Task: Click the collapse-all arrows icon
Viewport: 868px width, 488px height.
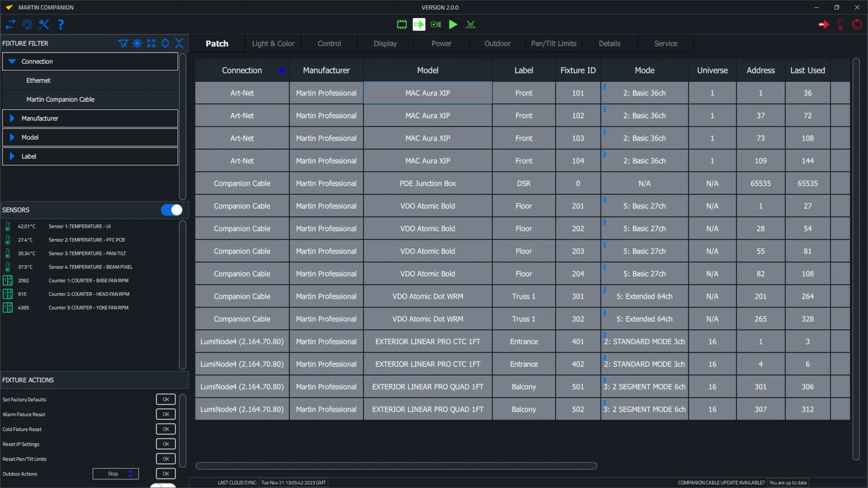Action: (179, 43)
